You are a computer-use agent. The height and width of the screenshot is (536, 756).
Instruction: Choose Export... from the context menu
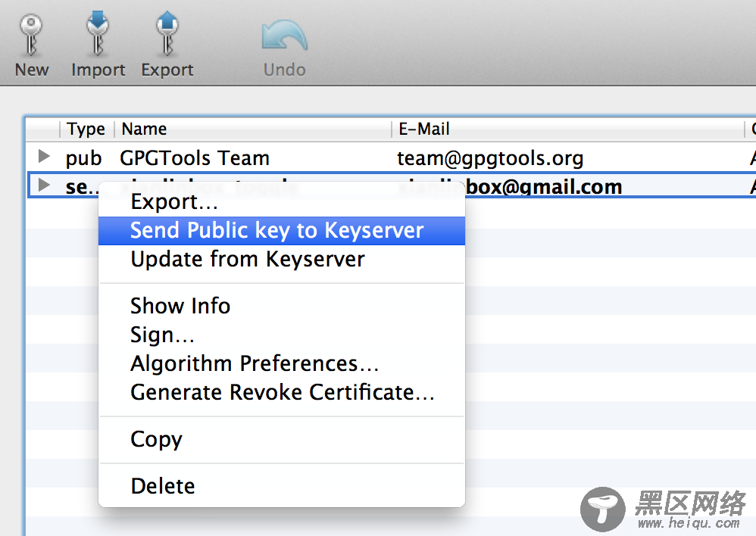pos(282,201)
